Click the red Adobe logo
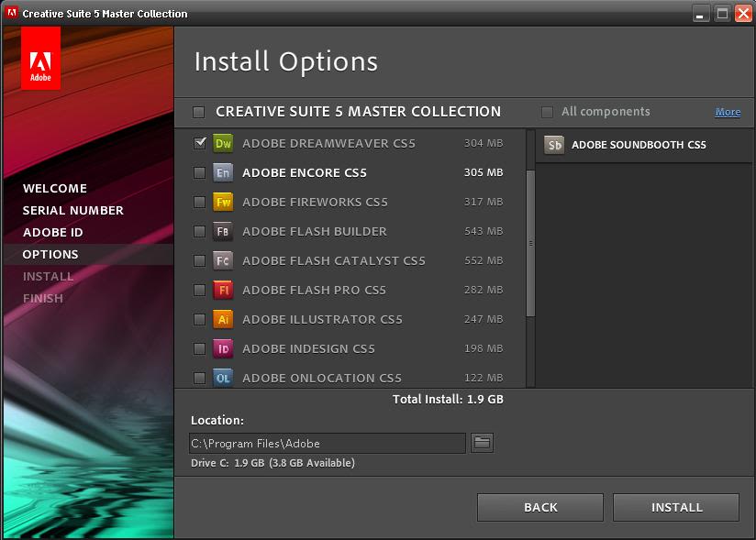The height and width of the screenshot is (540, 756). (x=40, y=59)
